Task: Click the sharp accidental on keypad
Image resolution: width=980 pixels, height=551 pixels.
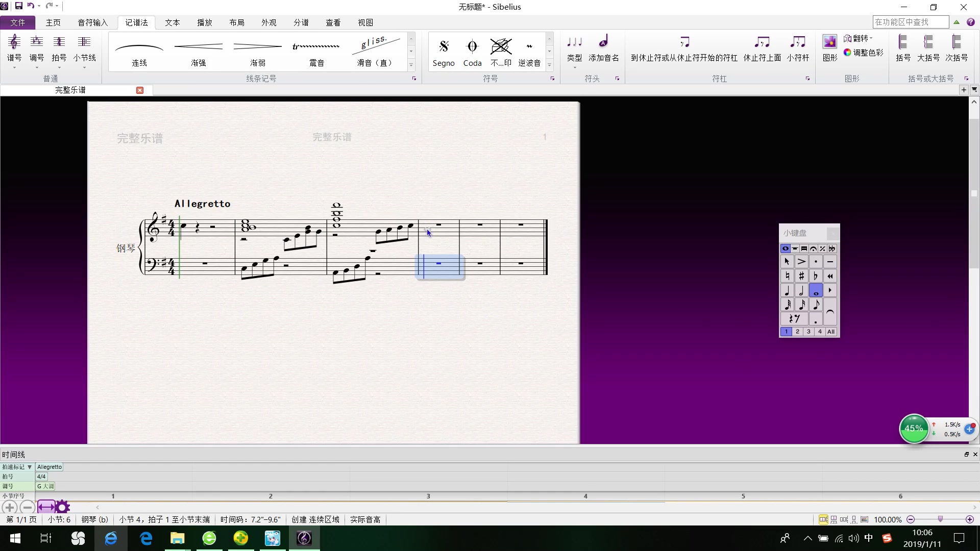Action: [x=801, y=276]
